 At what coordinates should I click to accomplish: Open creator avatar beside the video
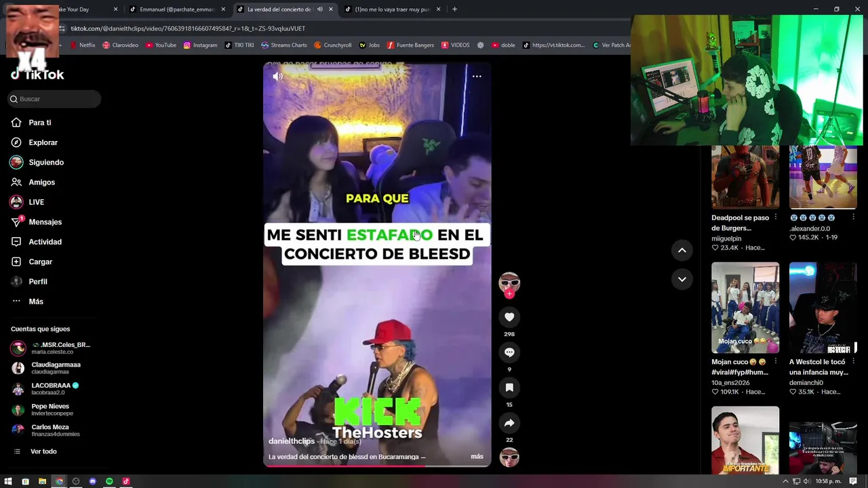(x=509, y=282)
